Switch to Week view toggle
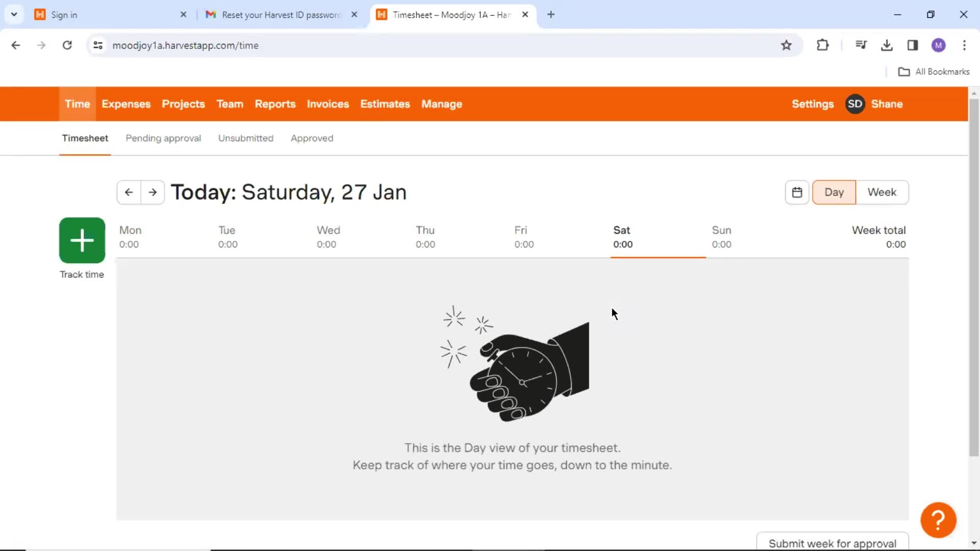The width and height of the screenshot is (980, 551). pos(881,192)
